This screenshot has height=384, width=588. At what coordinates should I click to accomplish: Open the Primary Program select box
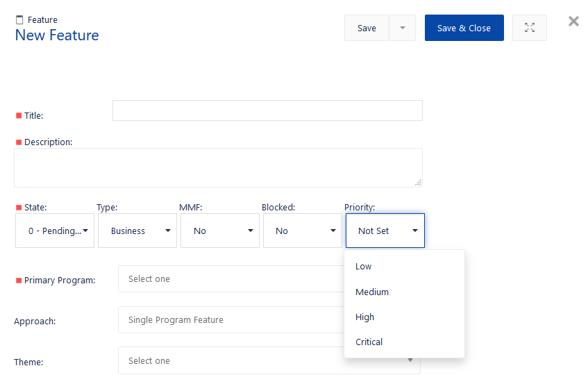point(231,278)
